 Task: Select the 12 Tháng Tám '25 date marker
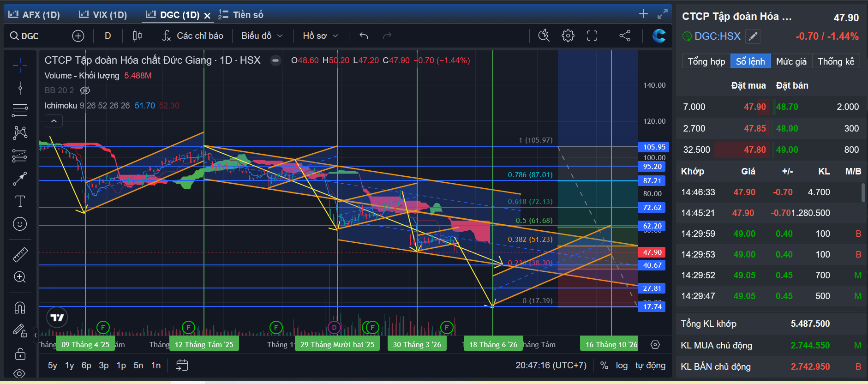click(x=204, y=344)
